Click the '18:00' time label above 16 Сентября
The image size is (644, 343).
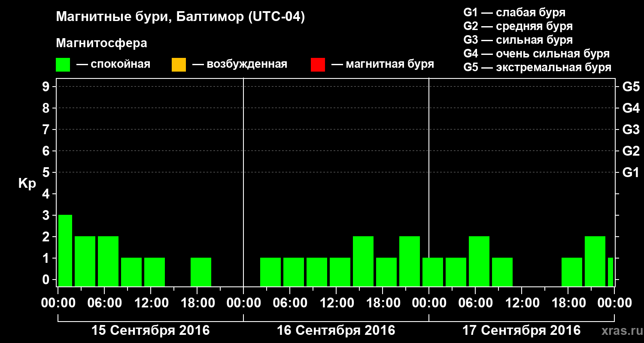383,303
